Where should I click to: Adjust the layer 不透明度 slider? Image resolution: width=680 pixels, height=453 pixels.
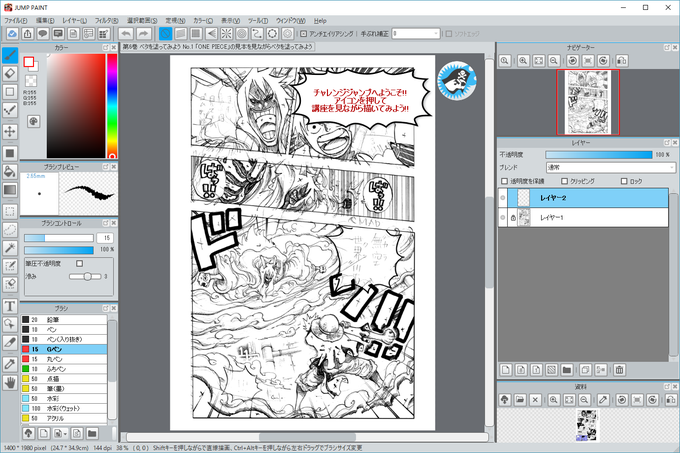point(598,154)
